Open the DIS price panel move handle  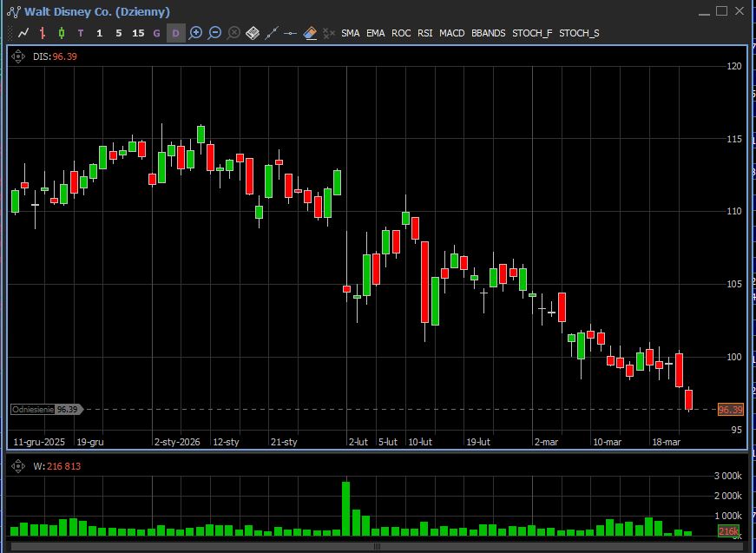[17, 56]
